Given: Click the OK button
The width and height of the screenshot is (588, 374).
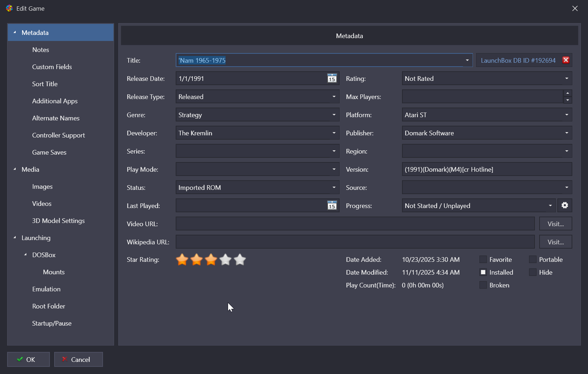Looking at the screenshot, I should (29, 359).
